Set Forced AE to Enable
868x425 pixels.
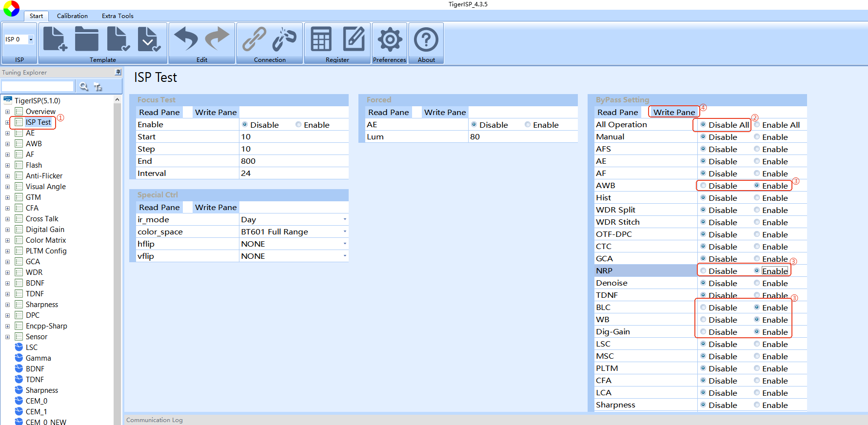tap(528, 125)
